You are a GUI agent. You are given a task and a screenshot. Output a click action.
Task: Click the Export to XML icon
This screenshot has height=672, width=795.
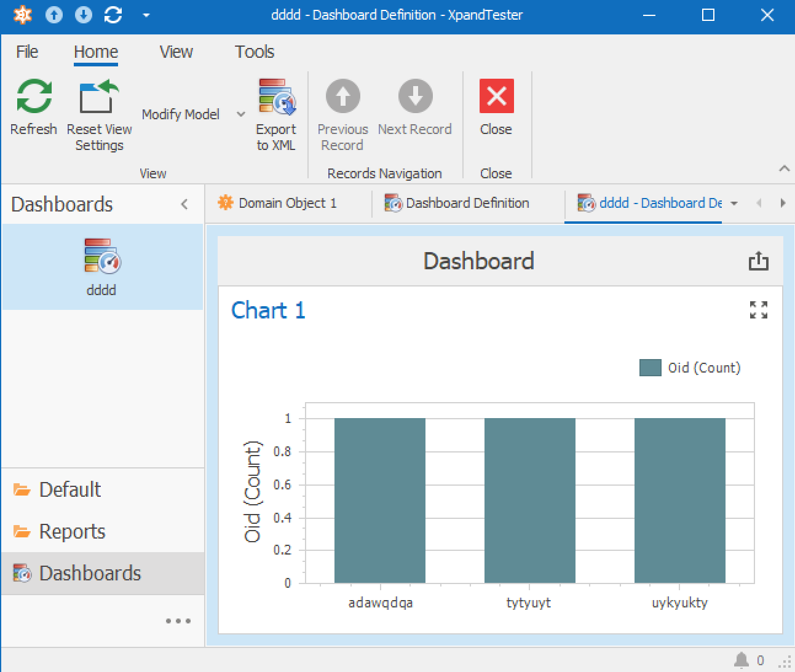coord(276,97)
